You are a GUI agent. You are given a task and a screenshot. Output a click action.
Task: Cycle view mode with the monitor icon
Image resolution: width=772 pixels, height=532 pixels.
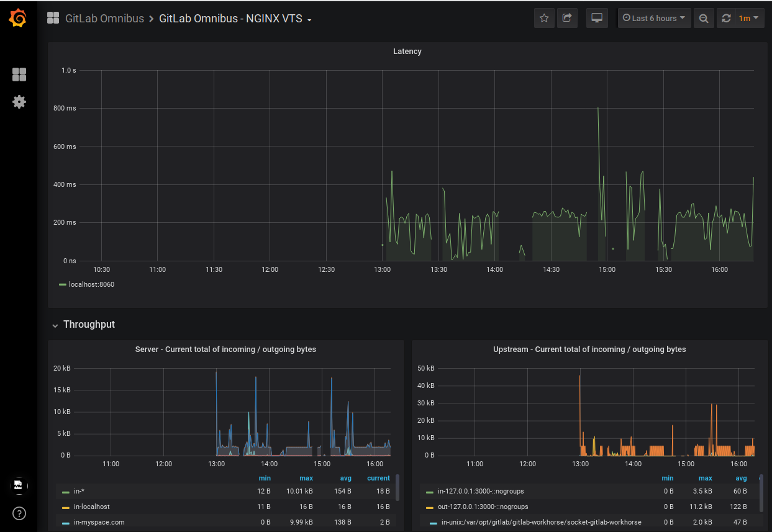[x=597, y=18]
